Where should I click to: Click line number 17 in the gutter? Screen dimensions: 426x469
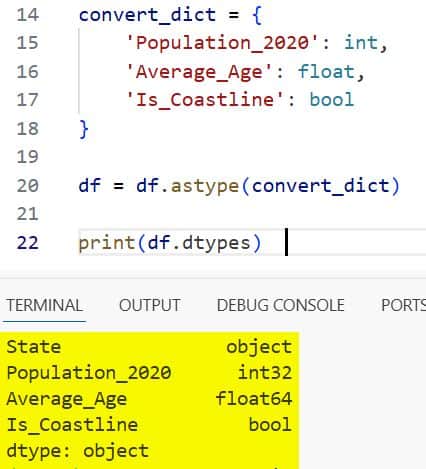(28, 100)
